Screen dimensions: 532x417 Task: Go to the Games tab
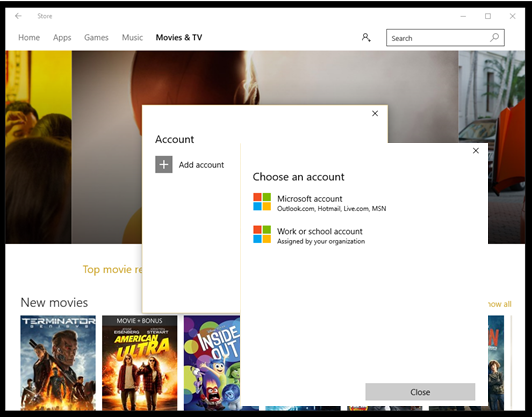[96, 37]
